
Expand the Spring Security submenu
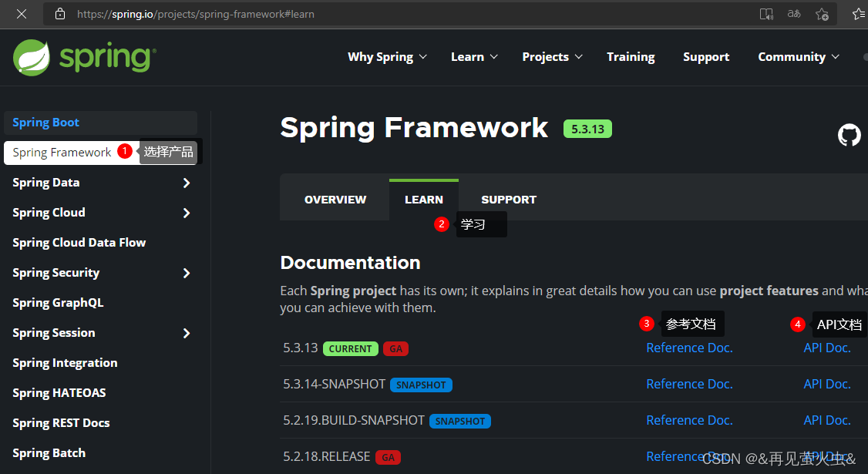tap(186, 273)
